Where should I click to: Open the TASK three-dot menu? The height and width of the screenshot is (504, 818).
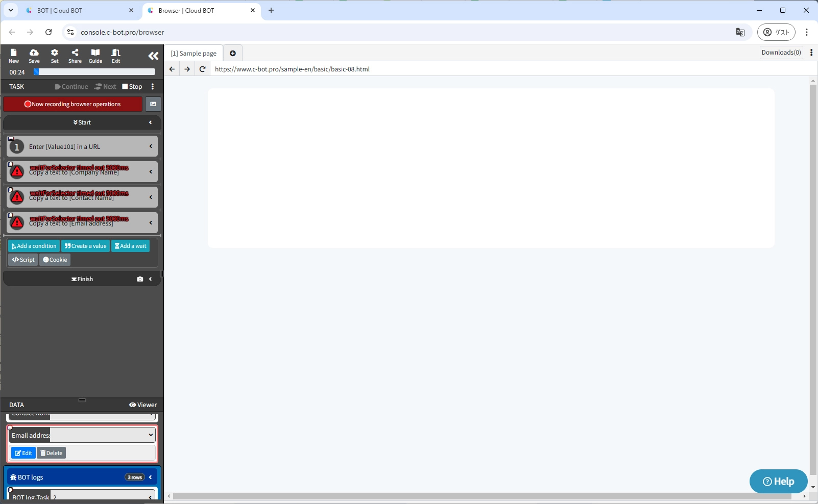[x=153, y=87]
